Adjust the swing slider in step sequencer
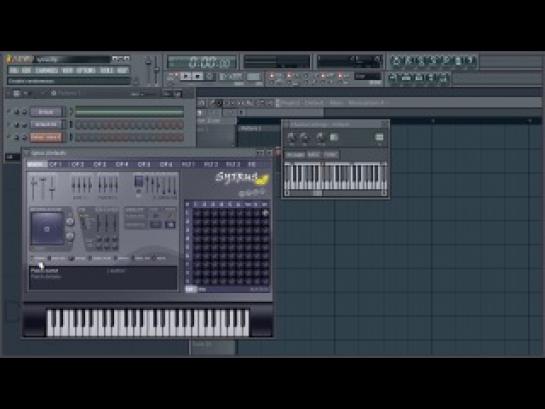The height and width of the screenshot is (409, 545). (x=143, y=94)
